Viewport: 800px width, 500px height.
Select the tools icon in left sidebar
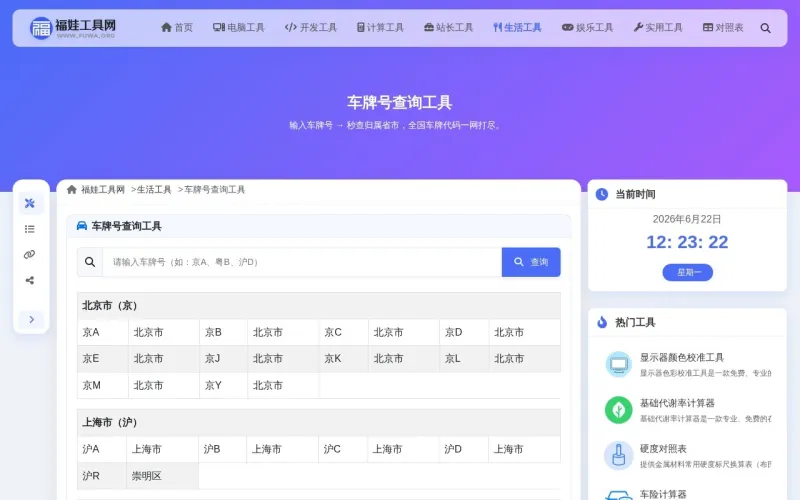(x=30, y=203)
